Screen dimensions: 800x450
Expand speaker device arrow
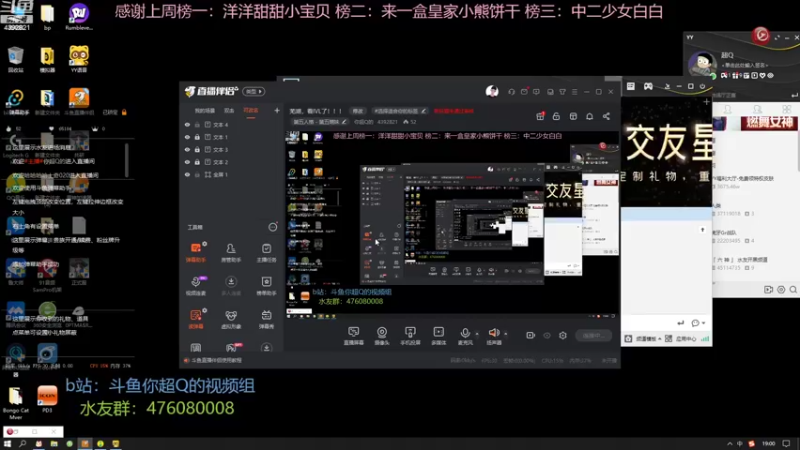coord(506,334)
